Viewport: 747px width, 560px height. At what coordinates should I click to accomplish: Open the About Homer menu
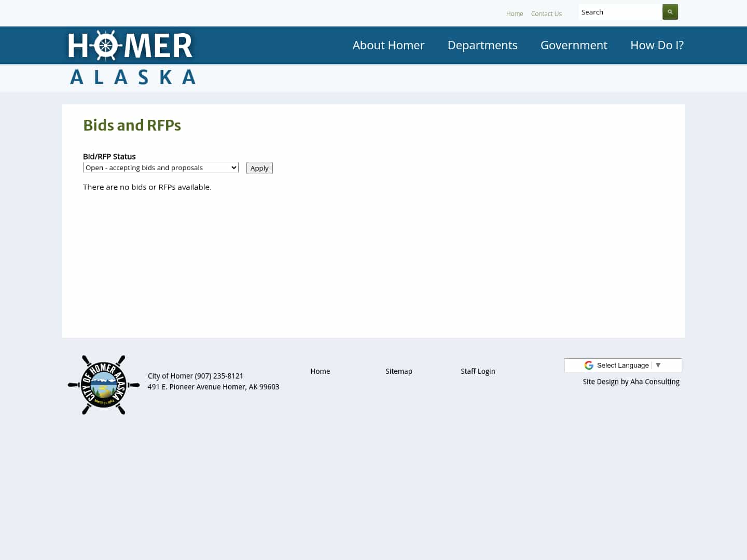(388, 45)
